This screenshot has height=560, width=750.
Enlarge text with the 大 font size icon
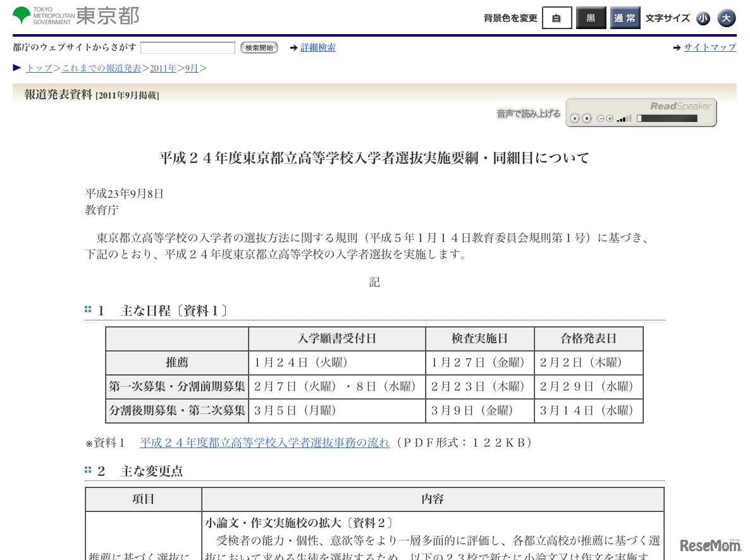[726, 18]
